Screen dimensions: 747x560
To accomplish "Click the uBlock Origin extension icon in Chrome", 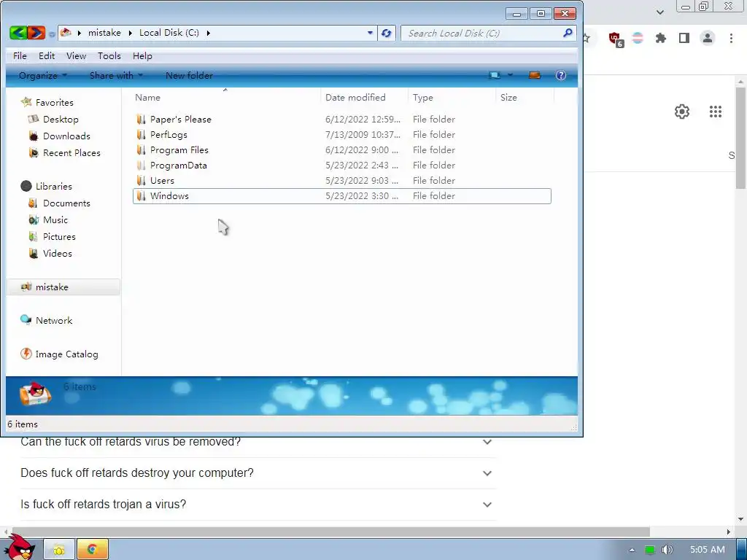I will click(615, 39).
